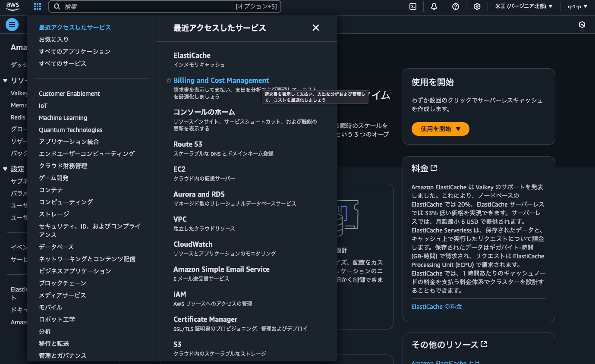Click the hexagon icon at top right
The height and width of the screenshot is (364, 595).
click(582, 25)
